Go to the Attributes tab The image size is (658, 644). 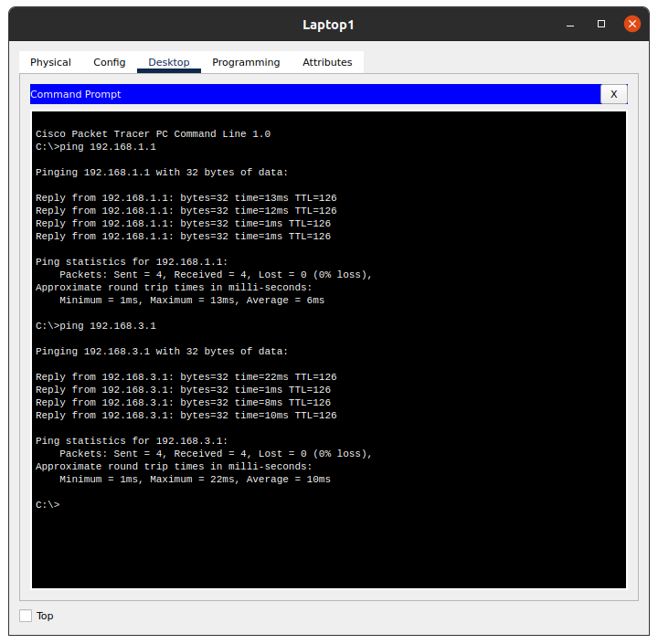pos(327,62)
